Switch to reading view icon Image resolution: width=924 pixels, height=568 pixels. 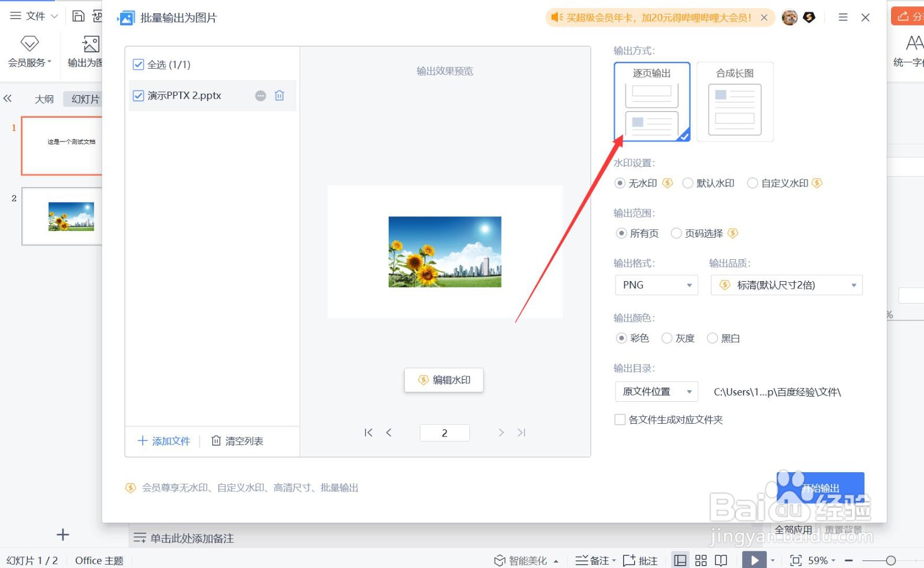click(x=721, y=560)
